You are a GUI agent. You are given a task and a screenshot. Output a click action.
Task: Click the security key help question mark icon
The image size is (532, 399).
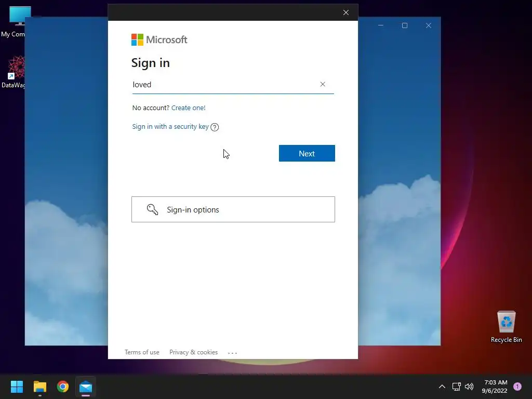click(x=215, y=127)
